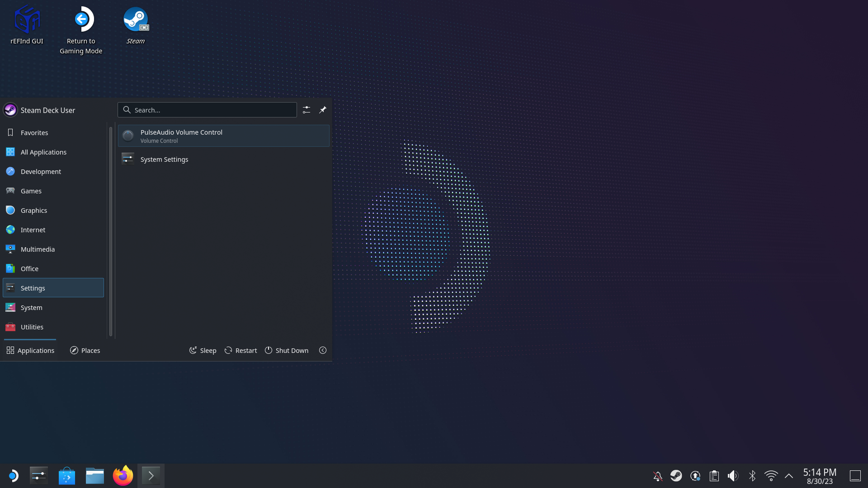The height and width of the screenshot is (488, 868).
Task: Expand hidden system tray icons
Action: pyautogui.click(x=789, y=475)
